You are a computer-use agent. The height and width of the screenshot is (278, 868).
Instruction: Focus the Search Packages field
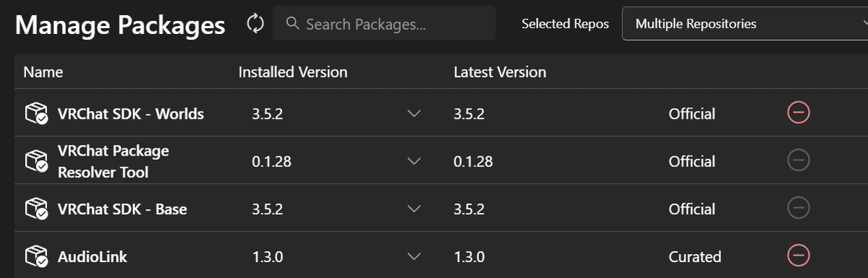coord(384,23)
